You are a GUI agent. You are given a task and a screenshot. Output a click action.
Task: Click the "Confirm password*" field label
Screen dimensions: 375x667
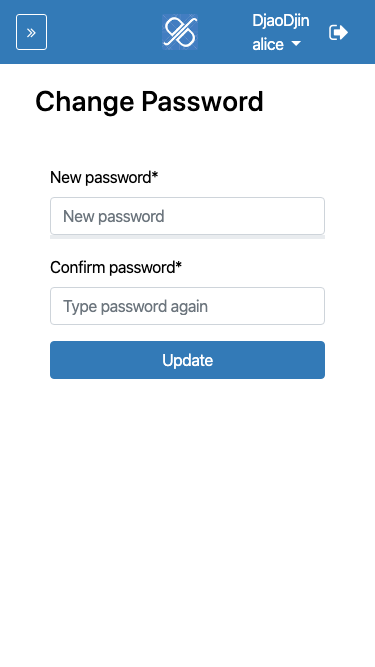pyautogui.click(x=116, y=268)
